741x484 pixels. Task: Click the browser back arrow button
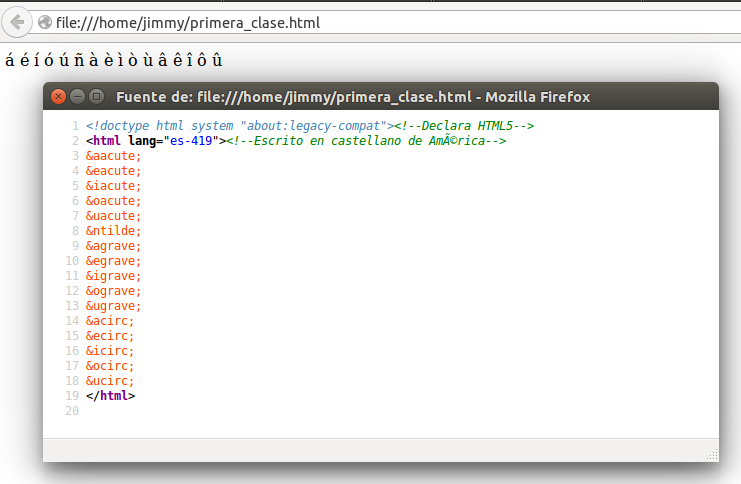click(18, 22)
